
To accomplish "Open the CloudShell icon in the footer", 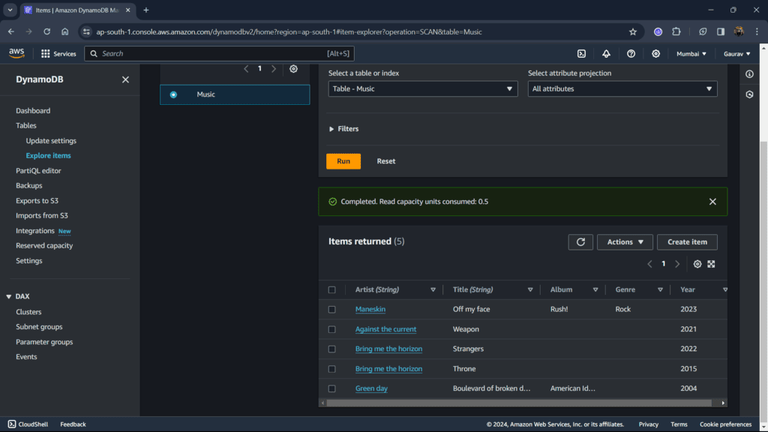I will (x=12, y=424).
